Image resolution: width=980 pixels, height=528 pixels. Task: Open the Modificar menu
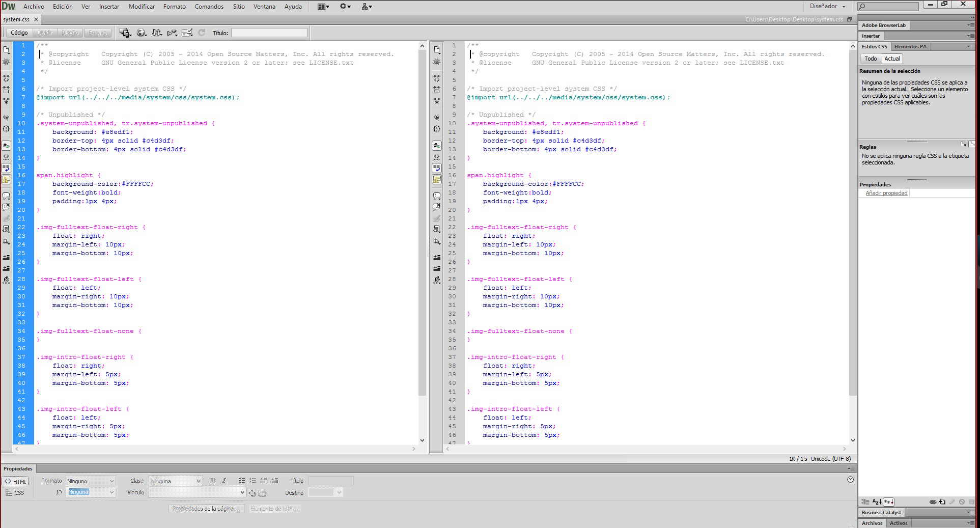pyautogui.click(x=142, y=7)
